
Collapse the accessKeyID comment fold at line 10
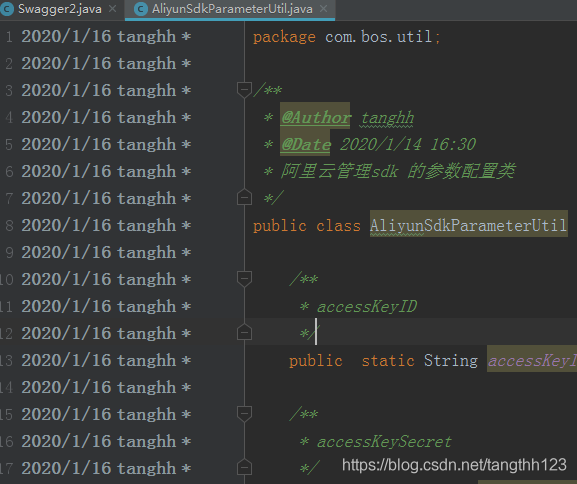pos(244,279)
